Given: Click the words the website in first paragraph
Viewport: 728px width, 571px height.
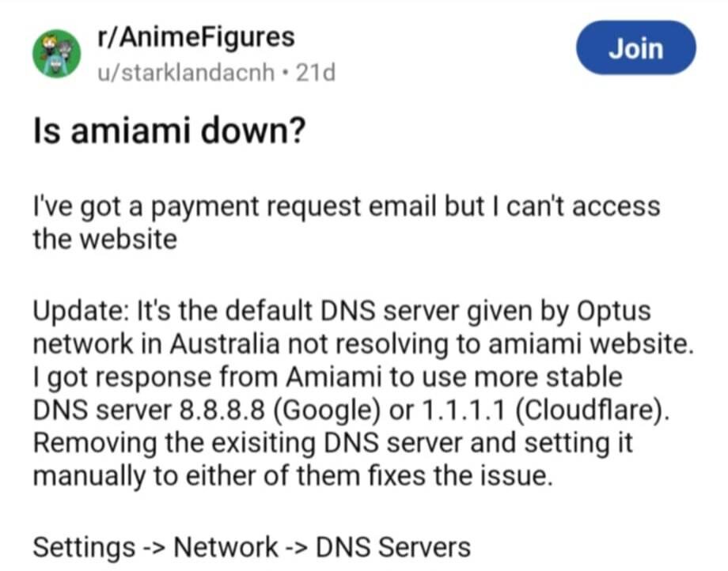Looking at the screenshot, I should (105, 240).
